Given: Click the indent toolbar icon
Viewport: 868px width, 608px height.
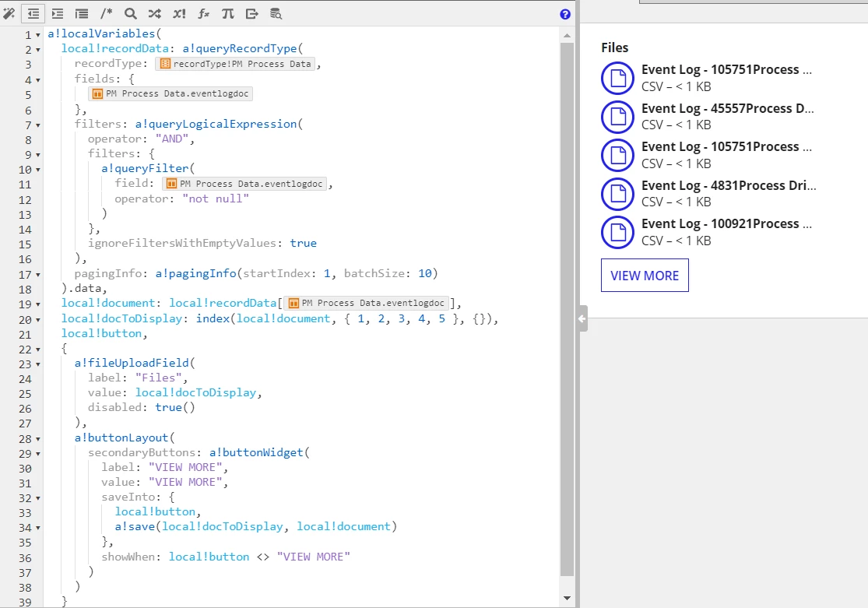Looking at the screenshot, I should tap(58, 14).
